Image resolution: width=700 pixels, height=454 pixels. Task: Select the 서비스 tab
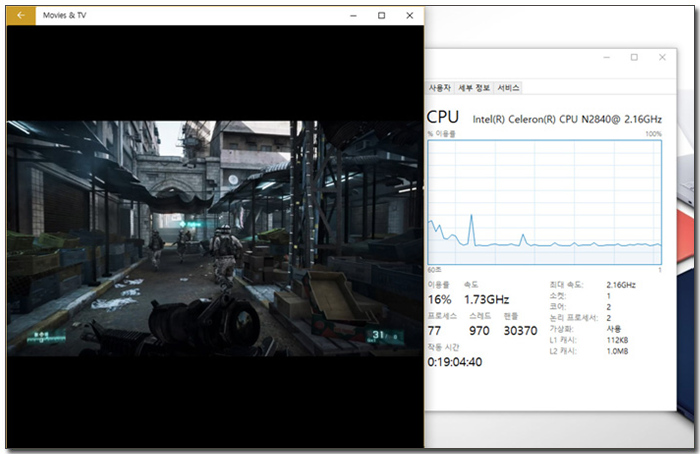coord(508,88)
